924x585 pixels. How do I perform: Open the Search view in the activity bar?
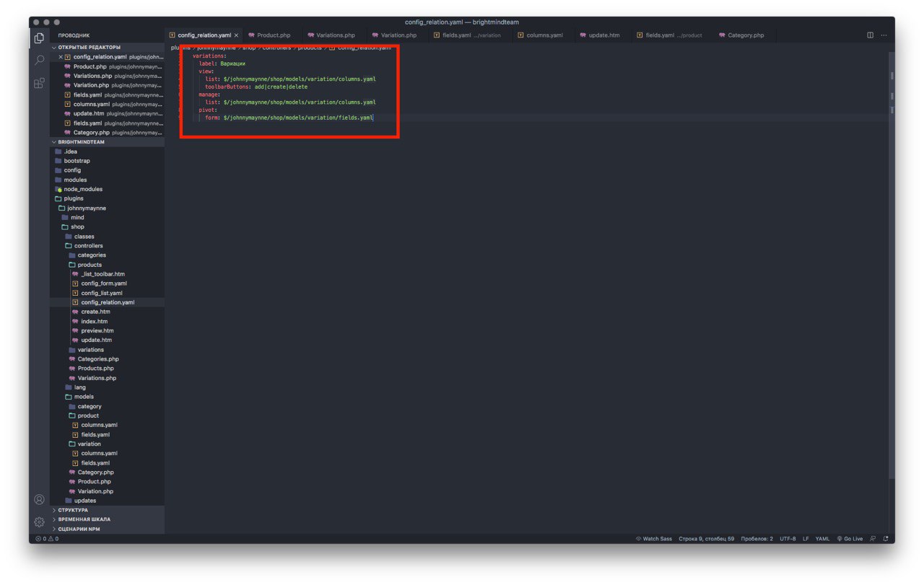pos(39,61)
